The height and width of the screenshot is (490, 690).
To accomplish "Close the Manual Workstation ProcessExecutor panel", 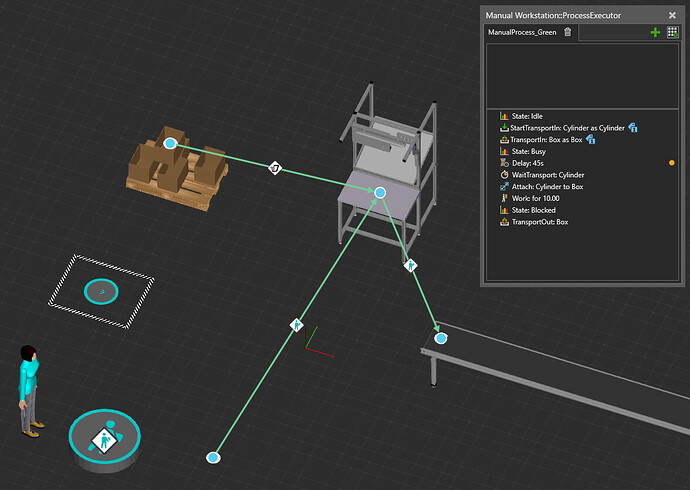I will 671,15.
